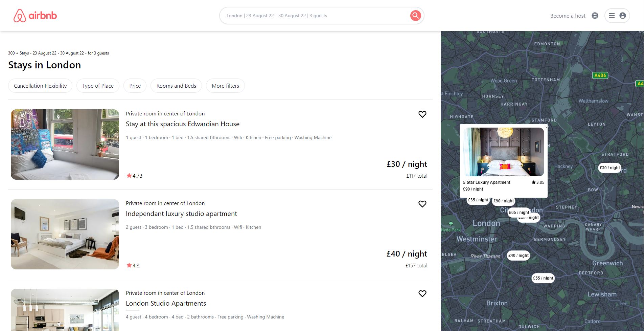Toggle the £30 per night map pin
This screenshot has width=644, height=331.
[x=609, y=168]
